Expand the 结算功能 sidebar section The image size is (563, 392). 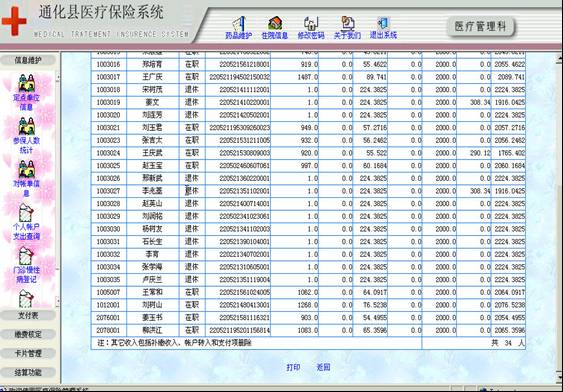coord(28,373)
